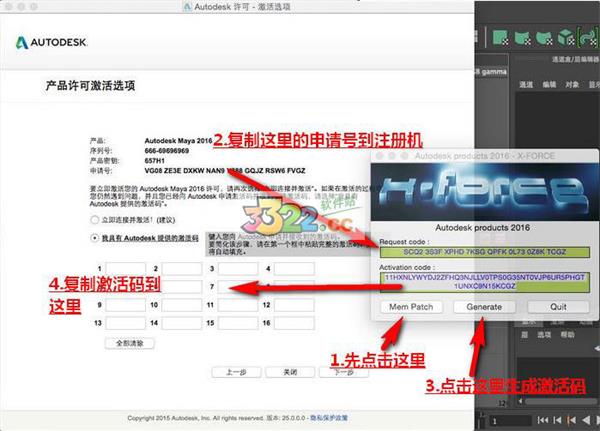The width and height of the screenshot is (600, 431).
Task: Click the Mem Patch button
Action: pos(411,307)
